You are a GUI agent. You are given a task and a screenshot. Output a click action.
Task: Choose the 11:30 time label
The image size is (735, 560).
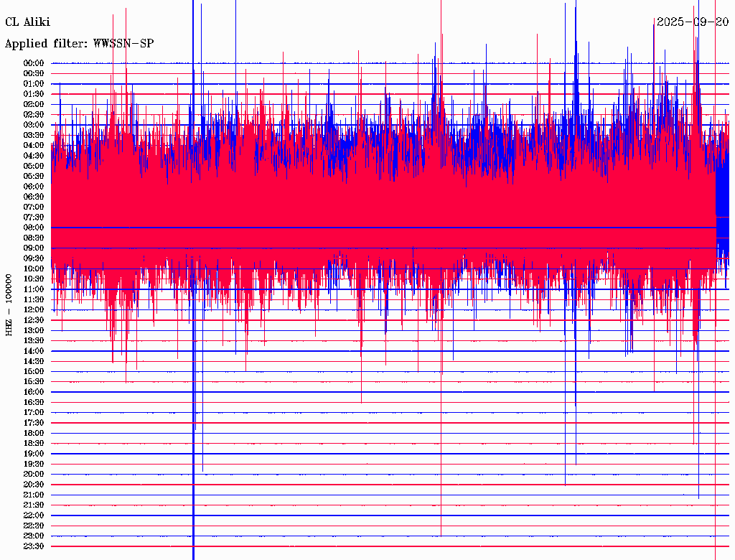tap(34, 299)
